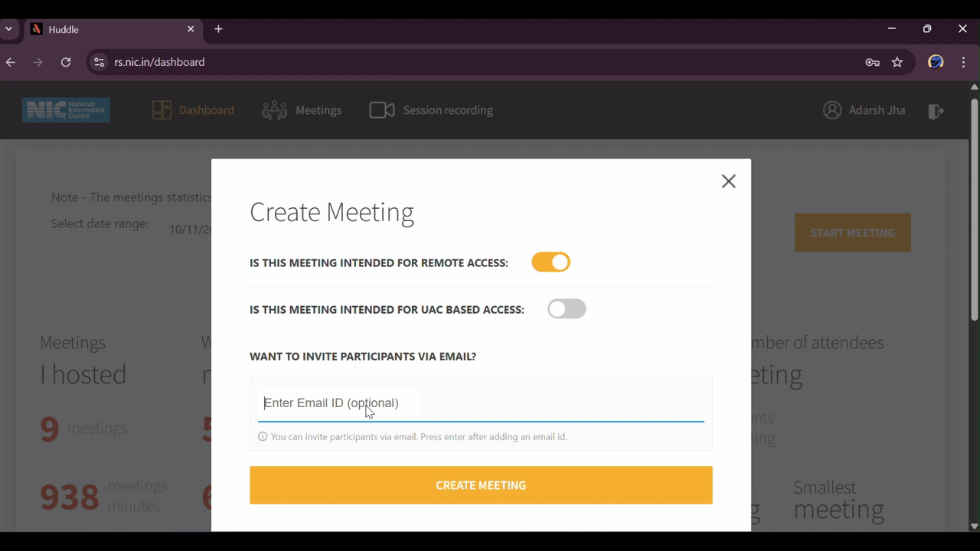980x551 pixels.
Task: Click the logout icon in the header
Action: click(x=936, y=111)
